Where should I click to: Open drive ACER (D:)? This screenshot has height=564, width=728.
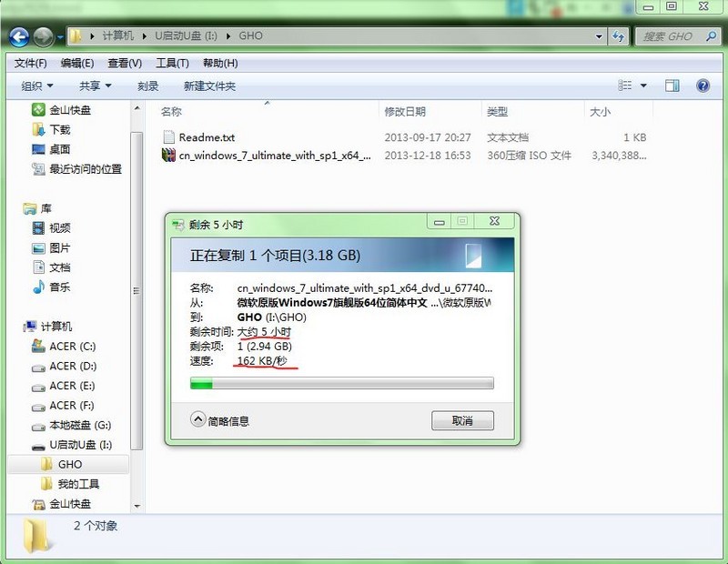[64, 367]
